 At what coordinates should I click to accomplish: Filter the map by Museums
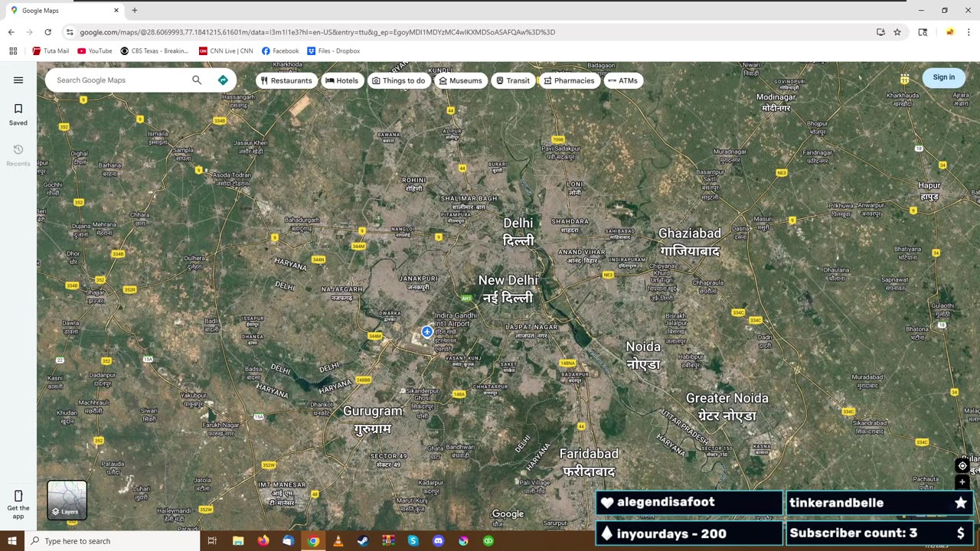460,80
